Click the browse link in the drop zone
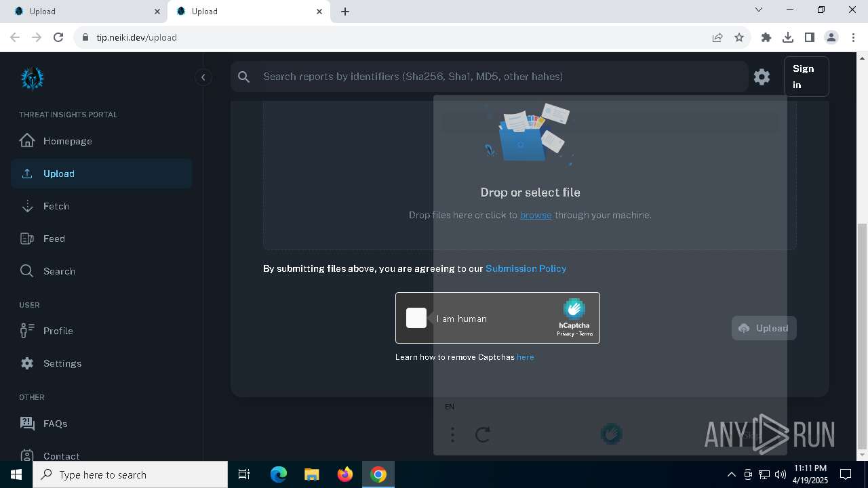The width and height of the screenshot is (868, 488). [536, 215]
